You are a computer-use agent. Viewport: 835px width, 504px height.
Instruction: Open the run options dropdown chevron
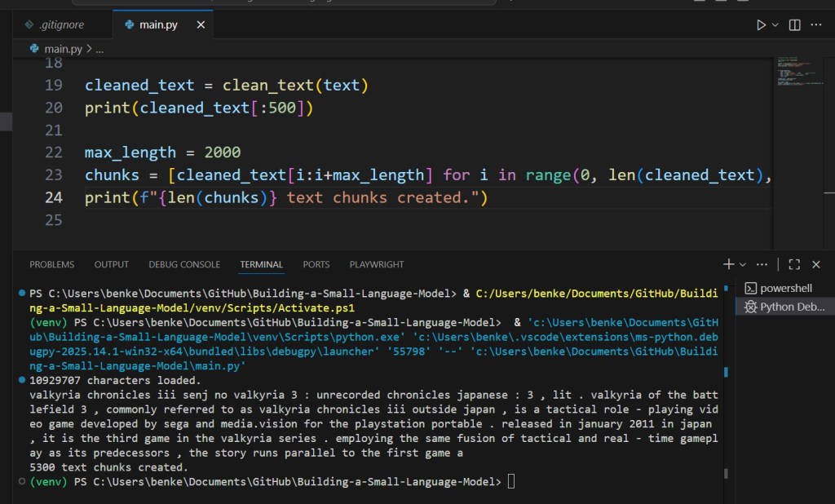(775, 24)
